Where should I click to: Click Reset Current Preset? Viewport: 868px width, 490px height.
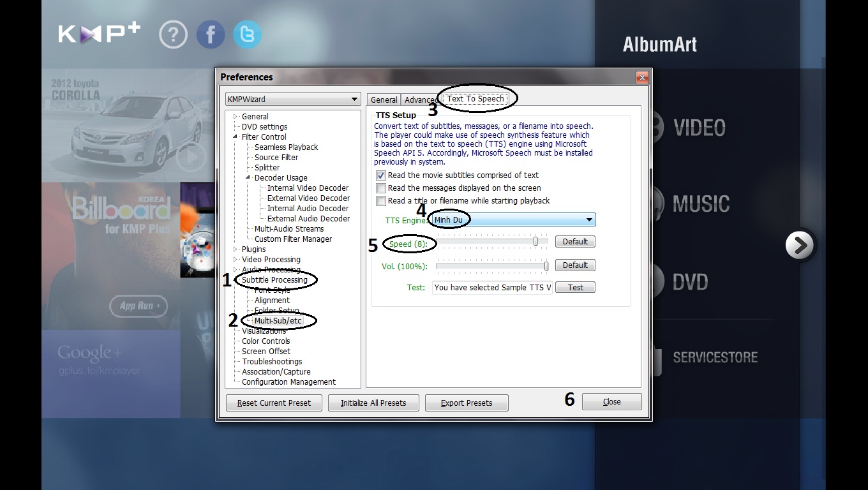point(274,403)
